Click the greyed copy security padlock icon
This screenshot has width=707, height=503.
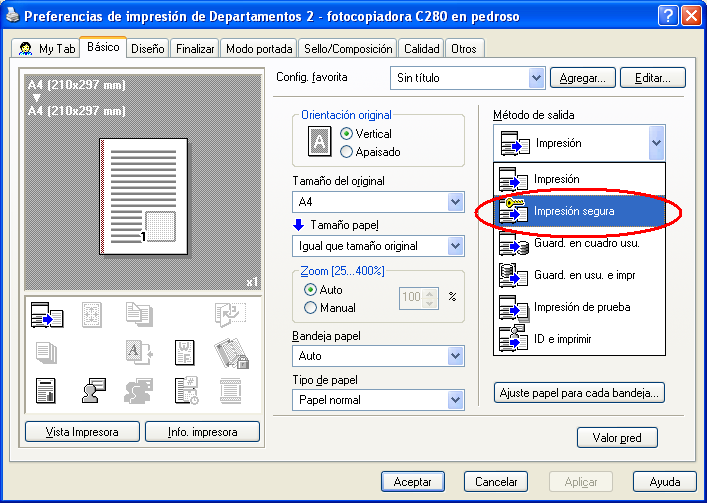point(231,353)
